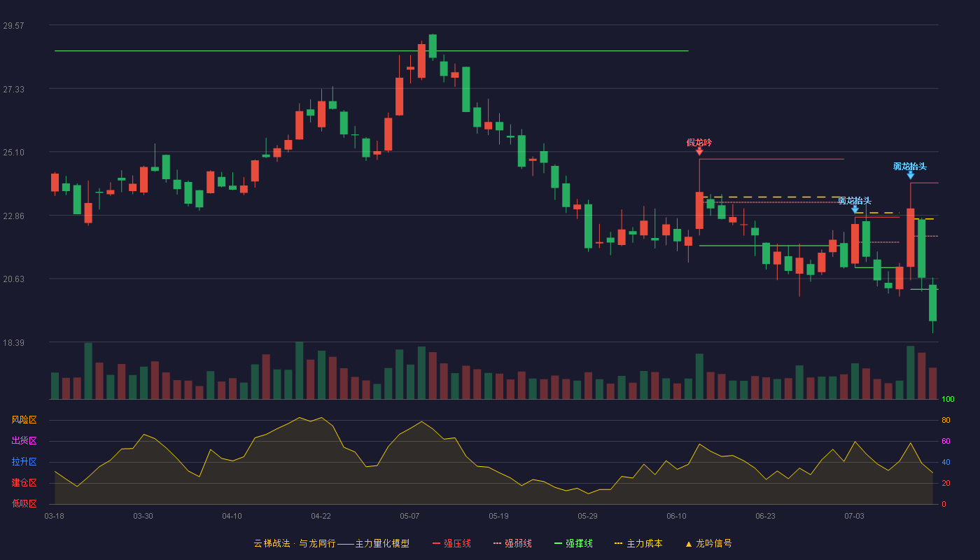Click the magenta 60 indicator axis value
The width and height of the screenshot is (980, 560).
(x=946, y=441)
